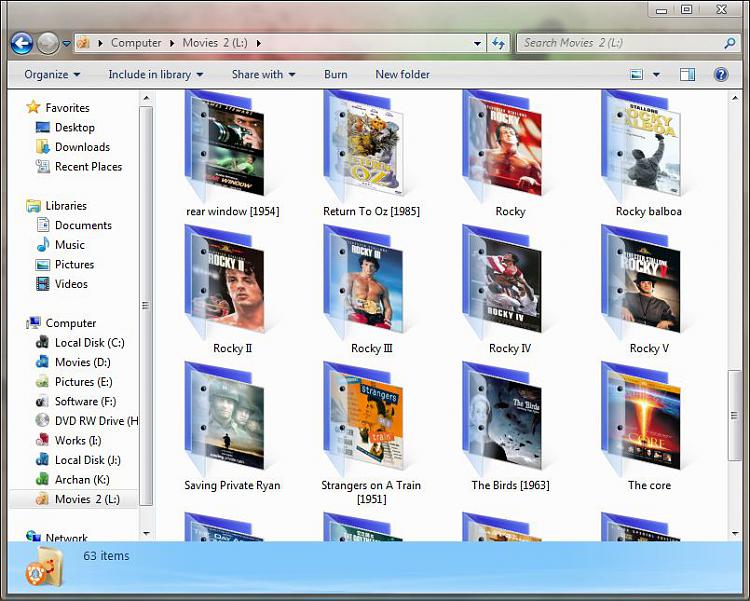Click the '63 items' status text
Screen dimensions: 750x601
tap(106, 556)
